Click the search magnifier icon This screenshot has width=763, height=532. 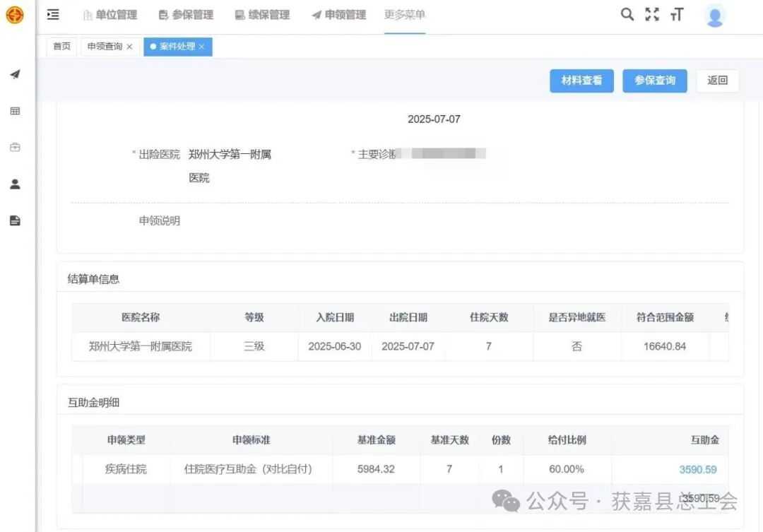626,13
